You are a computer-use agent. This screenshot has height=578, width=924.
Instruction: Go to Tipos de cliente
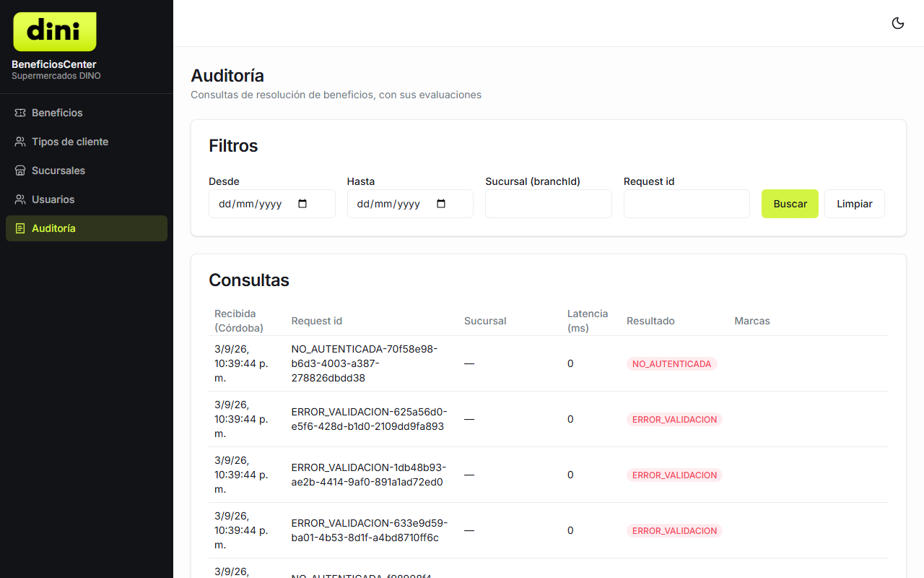pyautogui.click(x=87, y=142)
